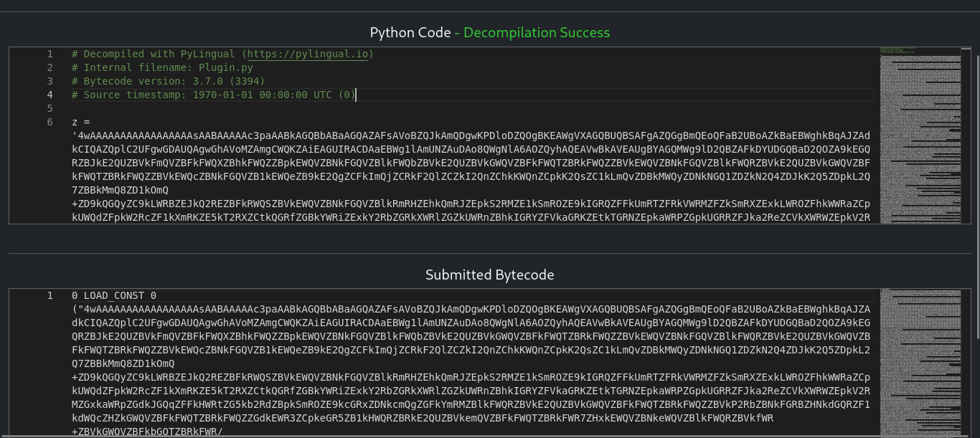Screen dimensions: 980x438
Task: Click the 'z =' assignment line
Action: 81,122
